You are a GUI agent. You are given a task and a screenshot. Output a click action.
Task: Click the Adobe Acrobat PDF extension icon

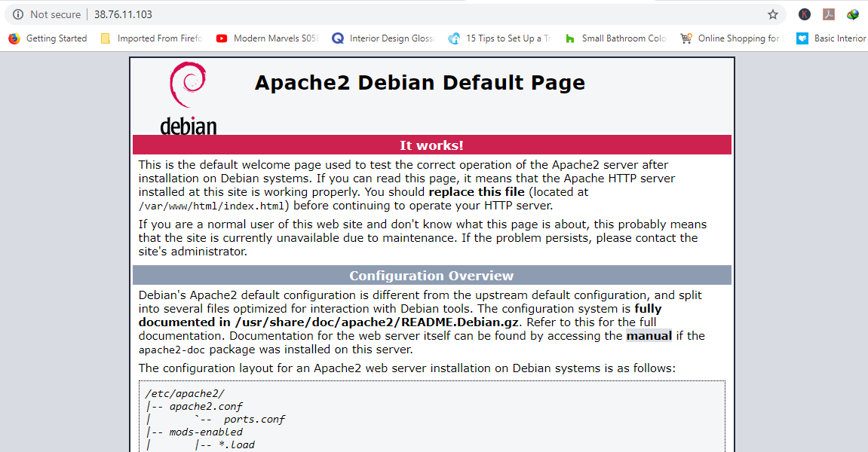tap(828, 14)
